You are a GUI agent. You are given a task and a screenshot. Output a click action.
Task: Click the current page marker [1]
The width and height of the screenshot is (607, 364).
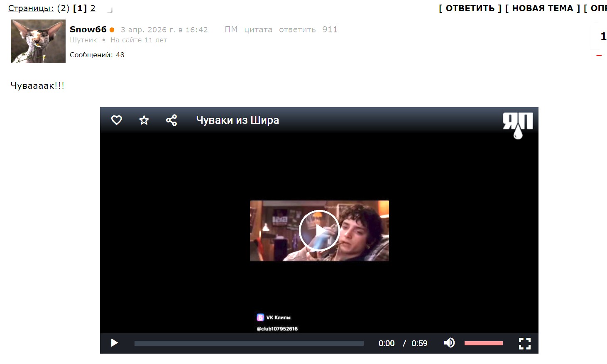80,8
